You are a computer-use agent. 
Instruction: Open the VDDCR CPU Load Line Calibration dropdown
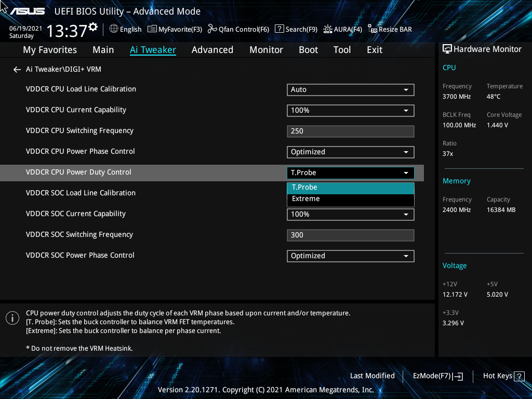[x=350, y=89]
